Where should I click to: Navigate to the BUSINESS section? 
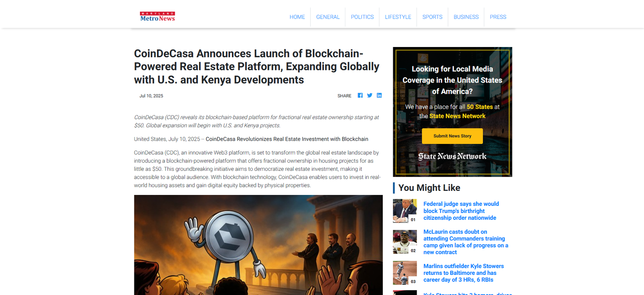point(466,17)
